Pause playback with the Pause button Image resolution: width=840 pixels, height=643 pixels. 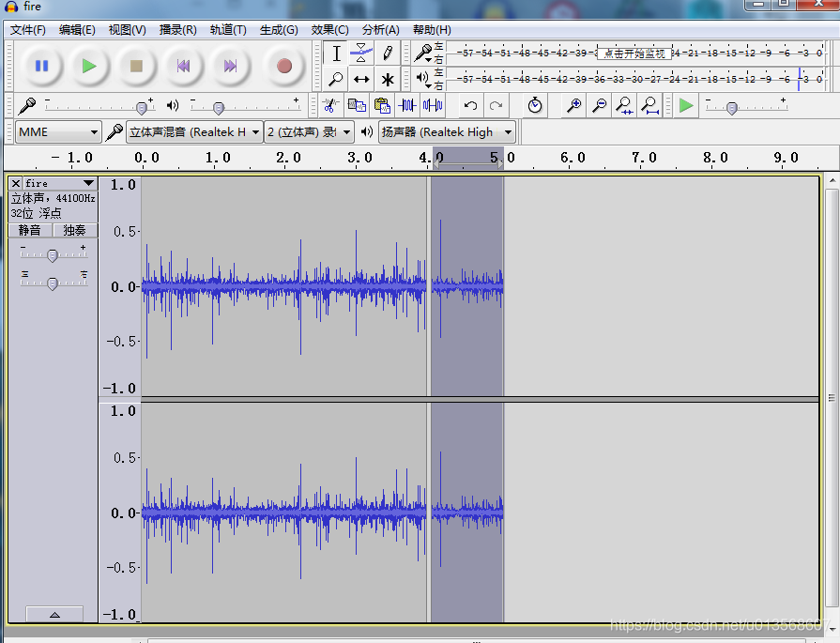[42, 66]
